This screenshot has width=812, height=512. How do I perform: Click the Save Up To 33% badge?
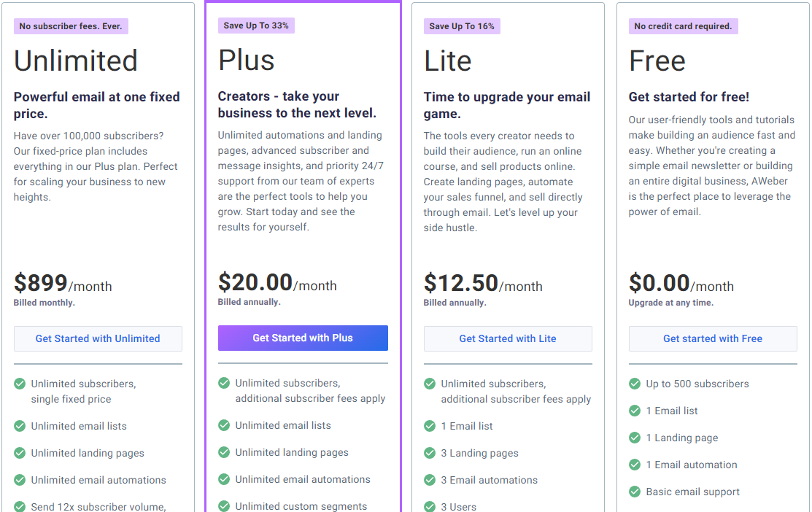coord(256,26)
